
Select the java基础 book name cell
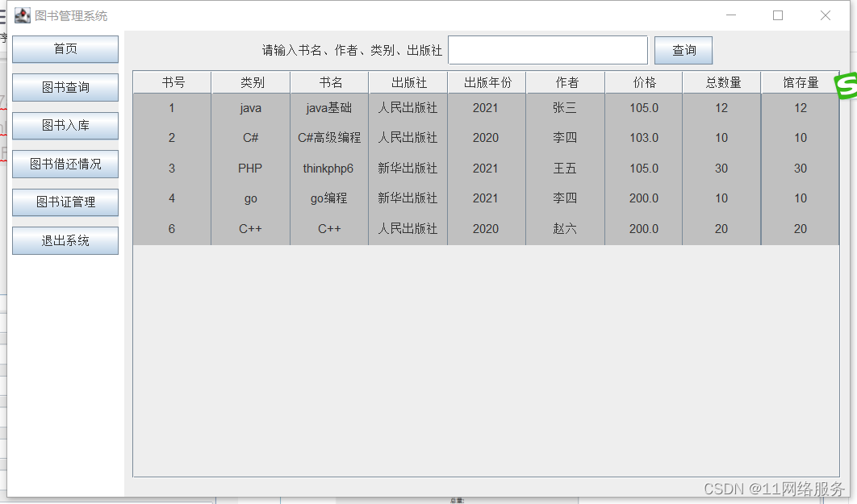[x=329, y=108]
